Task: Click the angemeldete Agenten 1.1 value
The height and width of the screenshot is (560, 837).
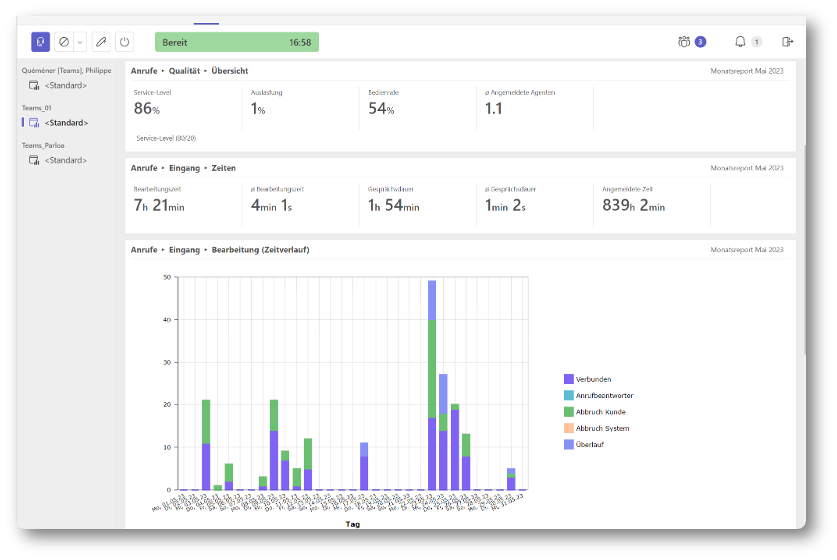Action: click(493, 108)
